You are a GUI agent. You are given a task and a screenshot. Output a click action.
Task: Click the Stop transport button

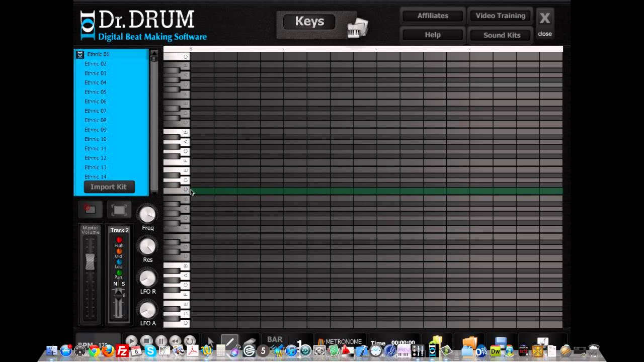click(x=146, y=340)
